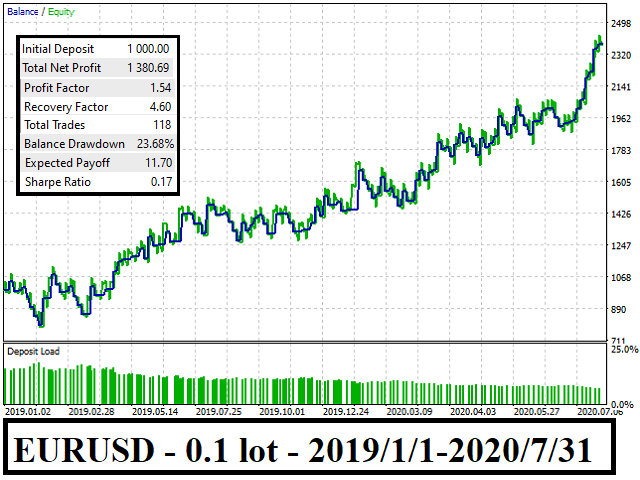640x480 pixels.
Task: Select the Initial Deposit label
Action: point(58,49)
